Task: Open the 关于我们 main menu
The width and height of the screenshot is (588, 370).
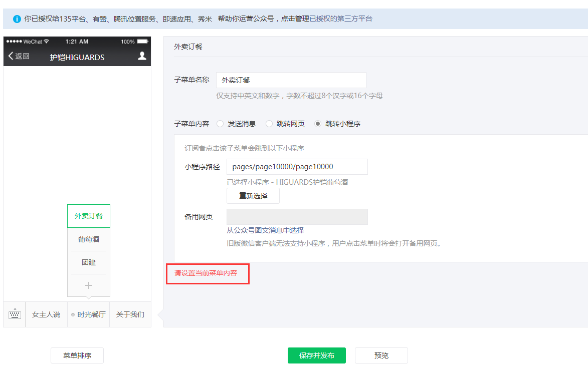Action: tap(130, 314)
